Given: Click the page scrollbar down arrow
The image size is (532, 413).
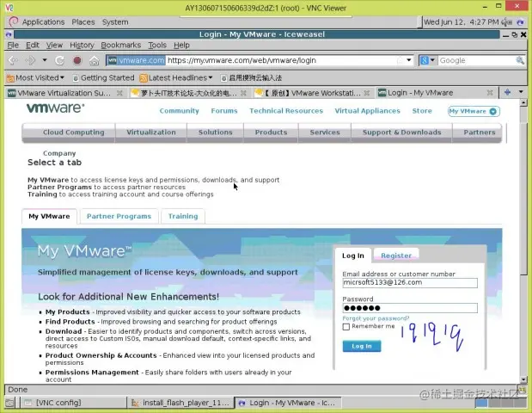Looking at the screenshot, I should click(523, 379).
